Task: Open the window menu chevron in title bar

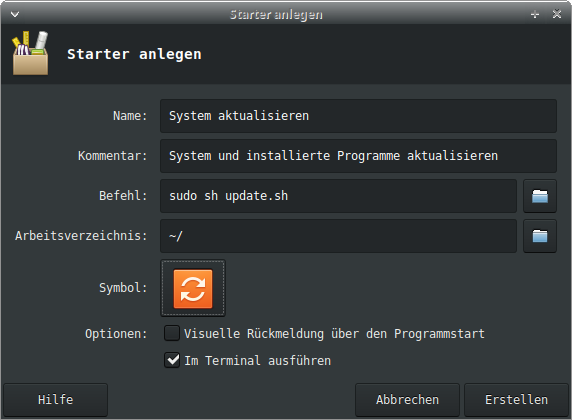Action: pos(15,15)
